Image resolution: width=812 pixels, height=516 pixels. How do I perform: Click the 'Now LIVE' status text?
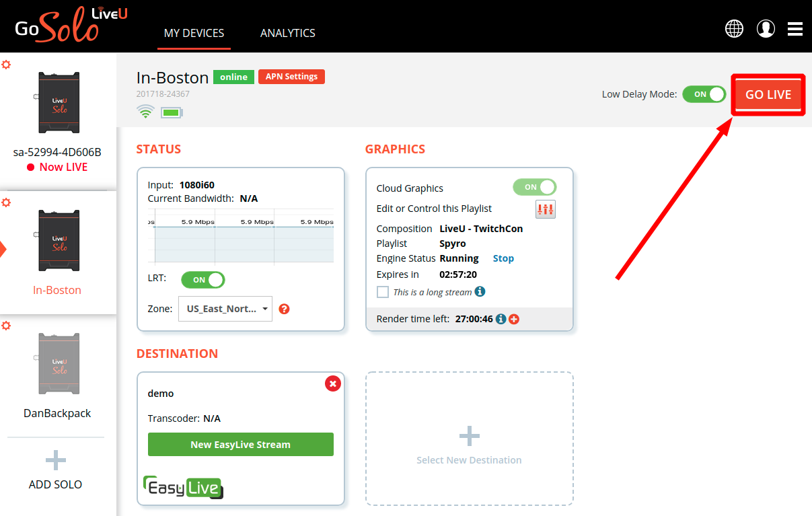tap(63, 167)
